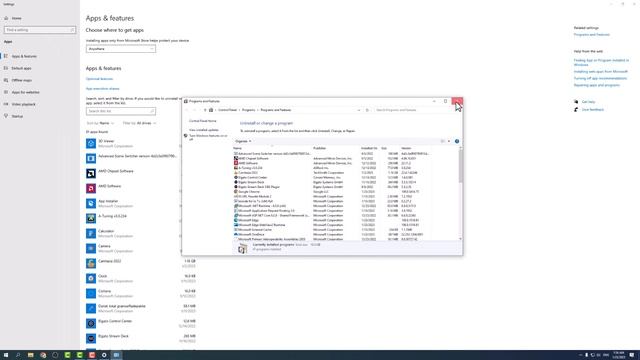The width and height of the screenshot is (640, 360).
Task: Click Programs and Features list vertical scrollbar
Action: (460, 193)
